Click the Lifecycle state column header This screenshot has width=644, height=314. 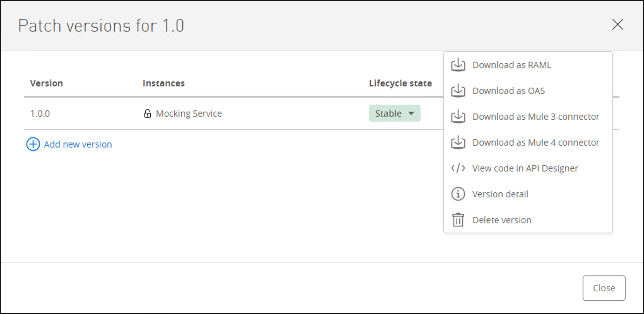(400, 83)
